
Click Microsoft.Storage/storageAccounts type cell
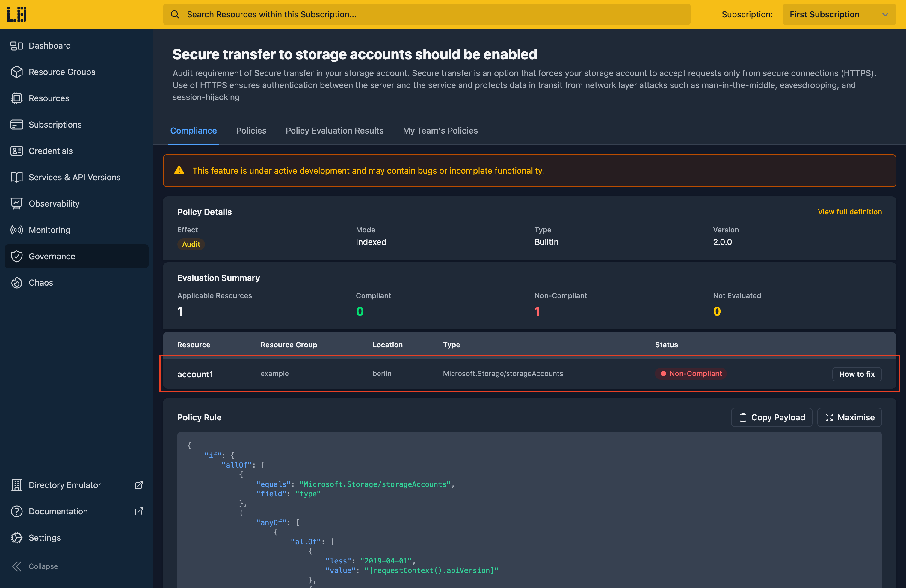503,374
